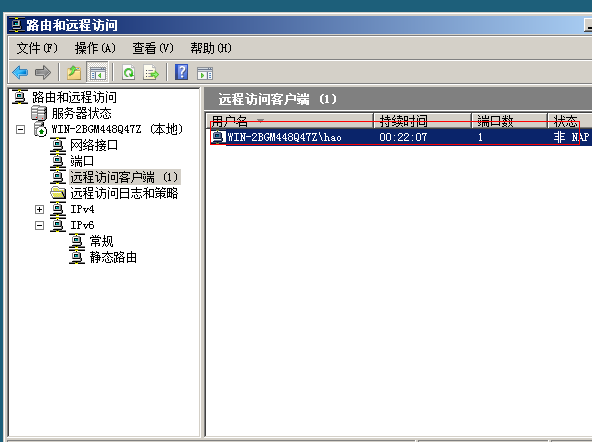Click the green Refresh toolbar icon
592x442 pixels.
click(x=128, y=72)
